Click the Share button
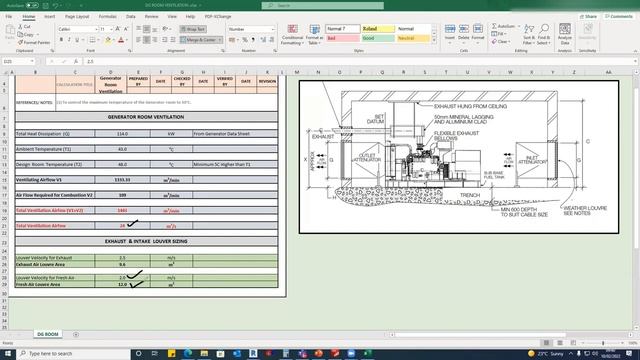Screen dimensions: 640x360 pos(588,16)
